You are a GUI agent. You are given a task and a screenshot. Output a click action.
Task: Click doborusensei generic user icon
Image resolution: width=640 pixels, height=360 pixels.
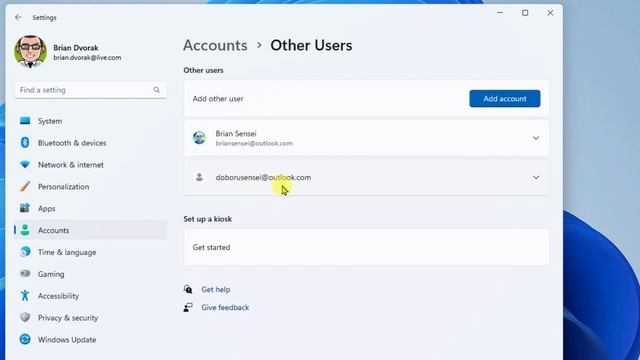click(199, 177)
